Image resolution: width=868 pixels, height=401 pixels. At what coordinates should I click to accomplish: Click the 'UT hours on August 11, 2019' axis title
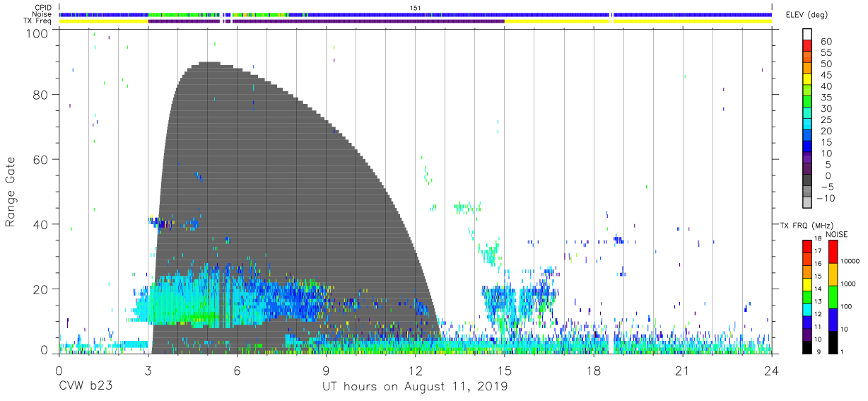[415, 388]
